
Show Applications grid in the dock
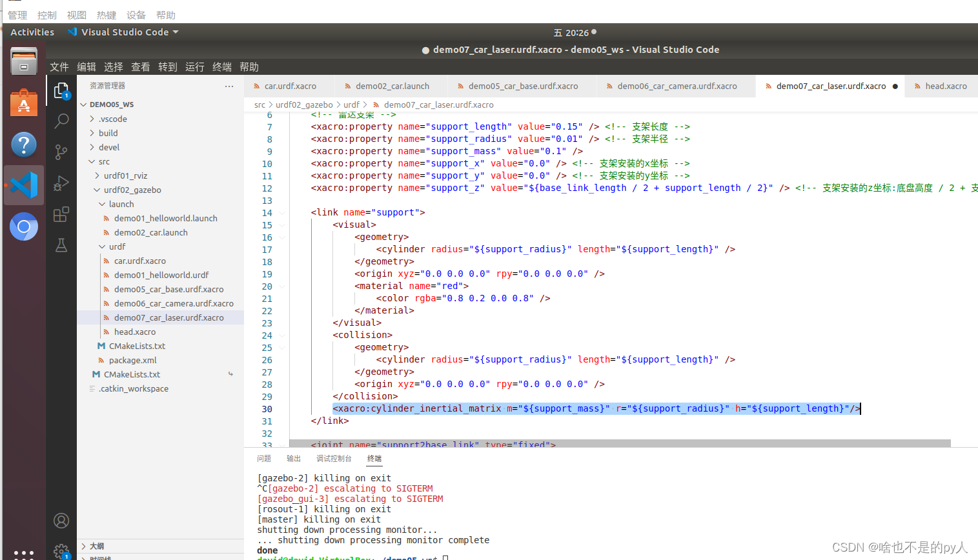click(24, 554)
